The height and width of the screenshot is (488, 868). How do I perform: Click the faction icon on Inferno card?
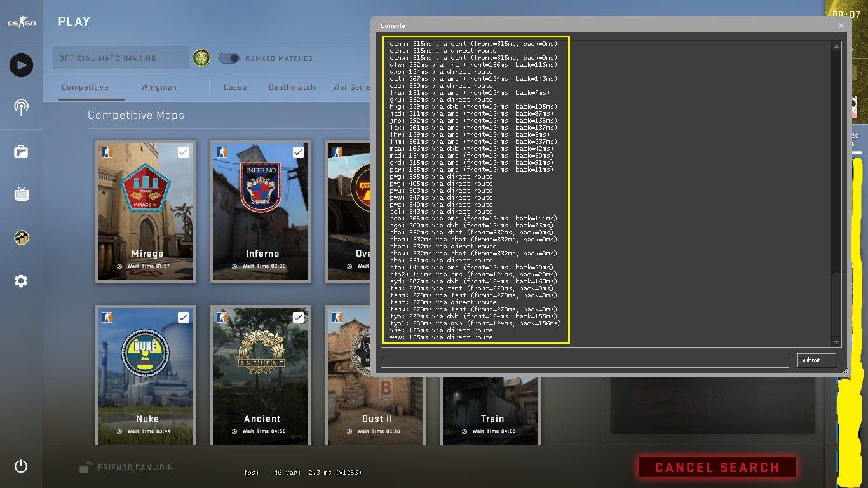click(x=222, y=152)
